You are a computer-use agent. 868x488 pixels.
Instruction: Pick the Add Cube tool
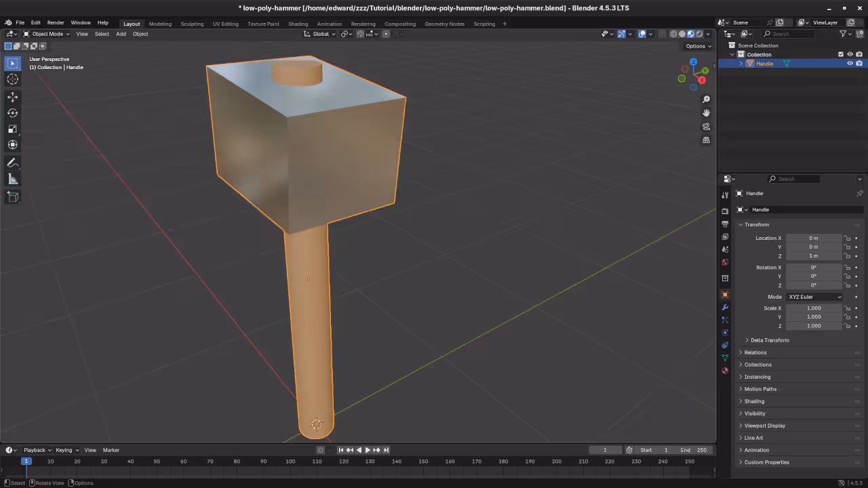coord(12,197)
